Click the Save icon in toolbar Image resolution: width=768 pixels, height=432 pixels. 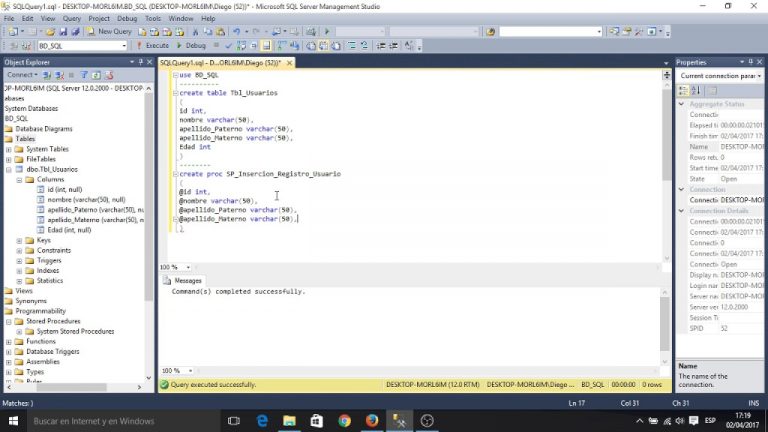pyautogui.click(x=63, y=32)
